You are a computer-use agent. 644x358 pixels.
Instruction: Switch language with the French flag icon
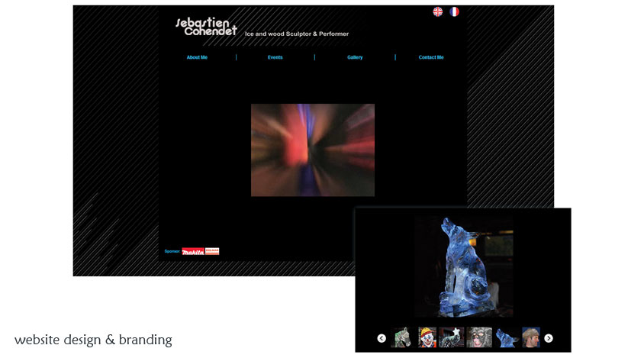coord(455,11)
